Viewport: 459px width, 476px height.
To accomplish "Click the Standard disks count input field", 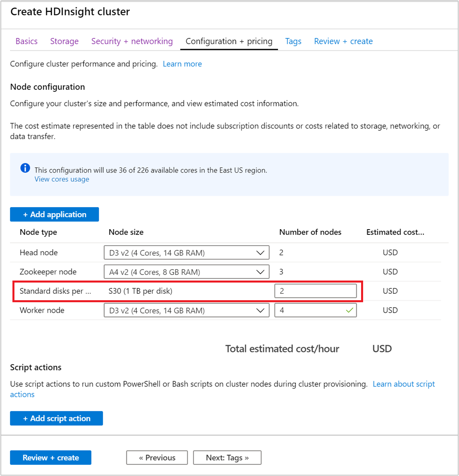I will tap(315, 291).
